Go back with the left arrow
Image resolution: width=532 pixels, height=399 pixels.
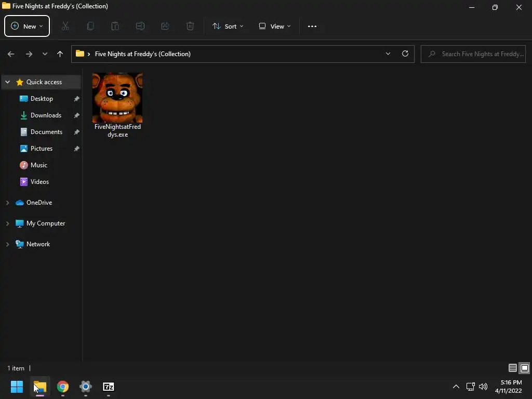pos(11,54)
